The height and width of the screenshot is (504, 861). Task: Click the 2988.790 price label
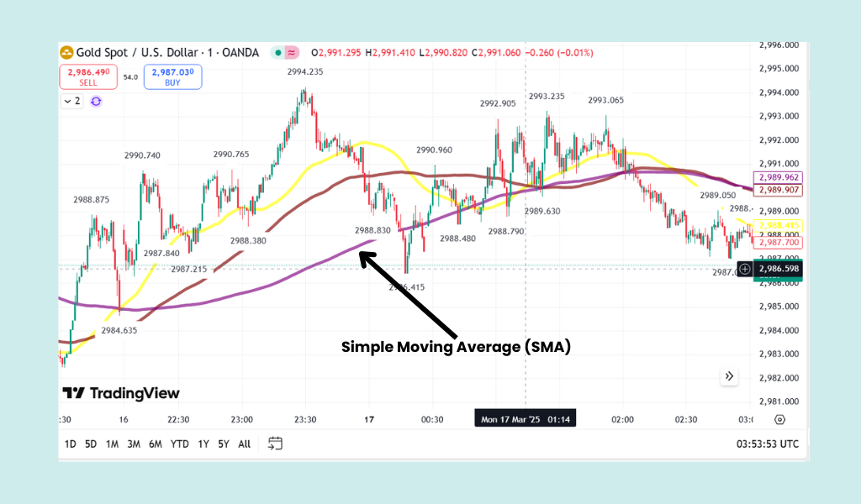(506, 232)
